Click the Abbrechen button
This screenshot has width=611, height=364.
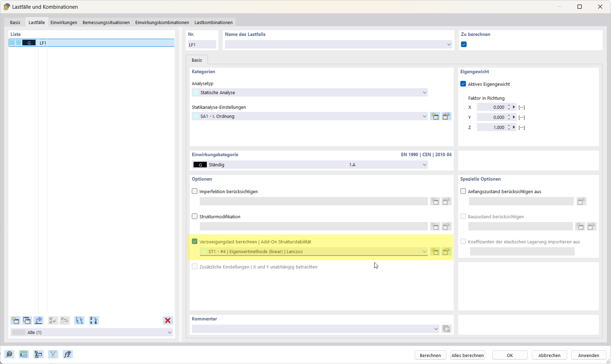pos(549,355)
